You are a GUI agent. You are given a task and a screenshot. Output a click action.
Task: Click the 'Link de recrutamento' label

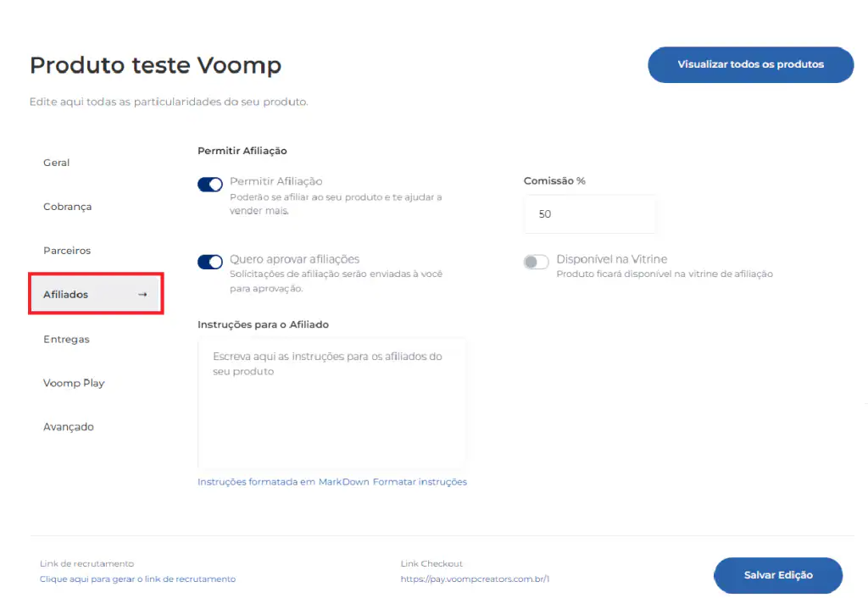[x=87, y=564]
